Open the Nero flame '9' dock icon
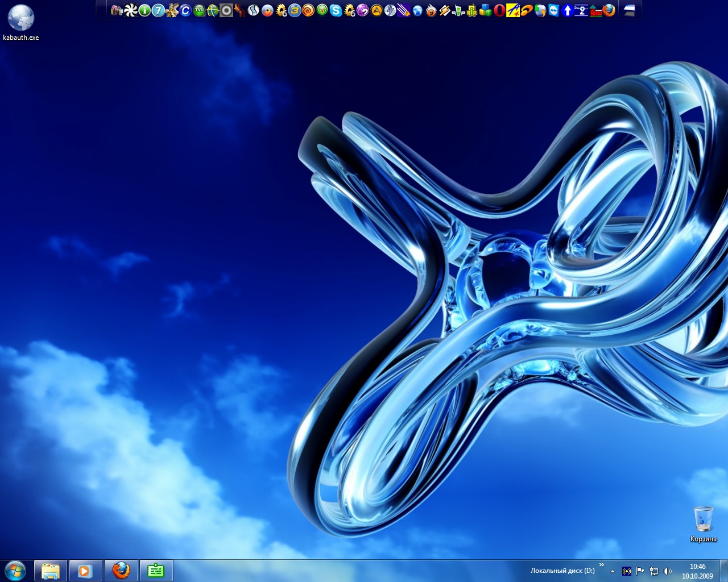This screenshot has height=582, width=728. 431,10
